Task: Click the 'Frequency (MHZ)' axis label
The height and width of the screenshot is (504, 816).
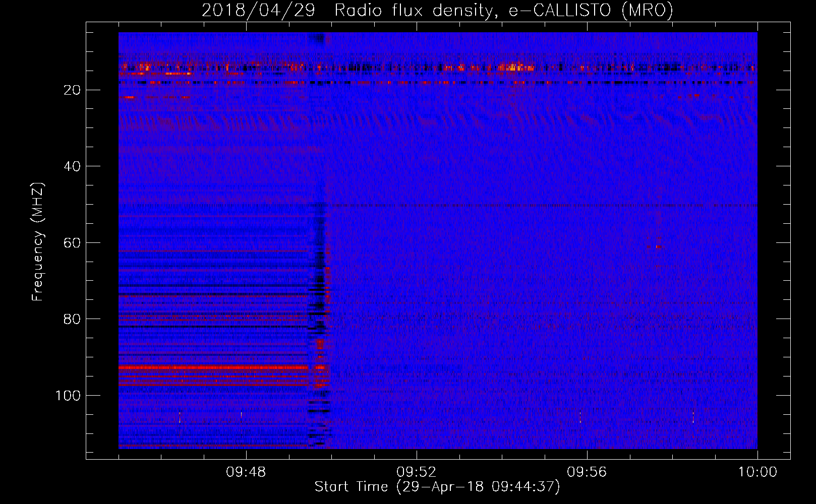Action: 38,241
